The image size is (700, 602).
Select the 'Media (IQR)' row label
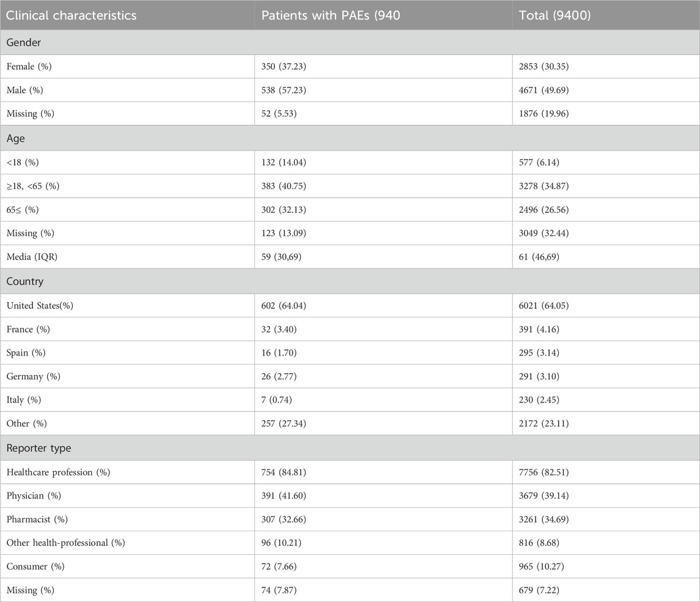point(32,257)
